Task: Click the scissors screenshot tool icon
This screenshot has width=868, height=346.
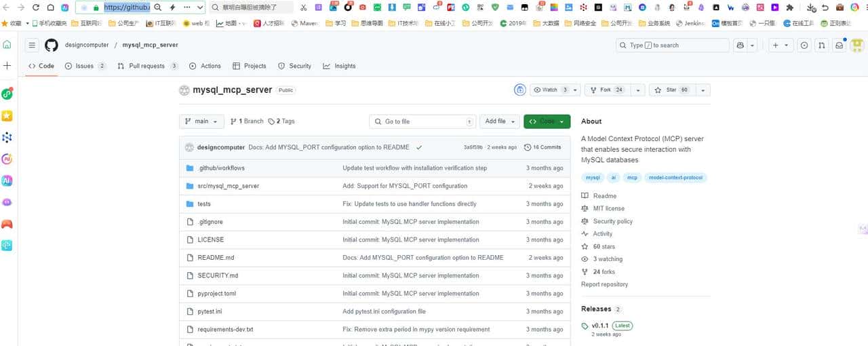Action: 303,7
